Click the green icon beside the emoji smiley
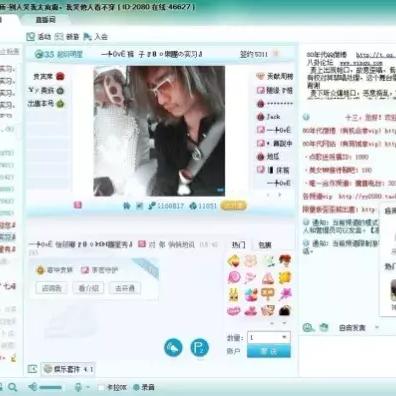396x396 pixels. 324,327
